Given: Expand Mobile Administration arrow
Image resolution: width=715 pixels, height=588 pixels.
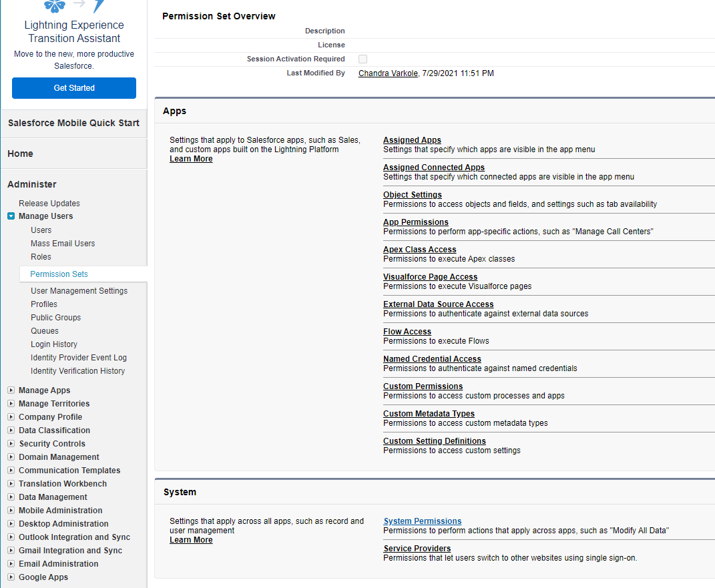Looking at the screenshot, I should pos(11,511).
